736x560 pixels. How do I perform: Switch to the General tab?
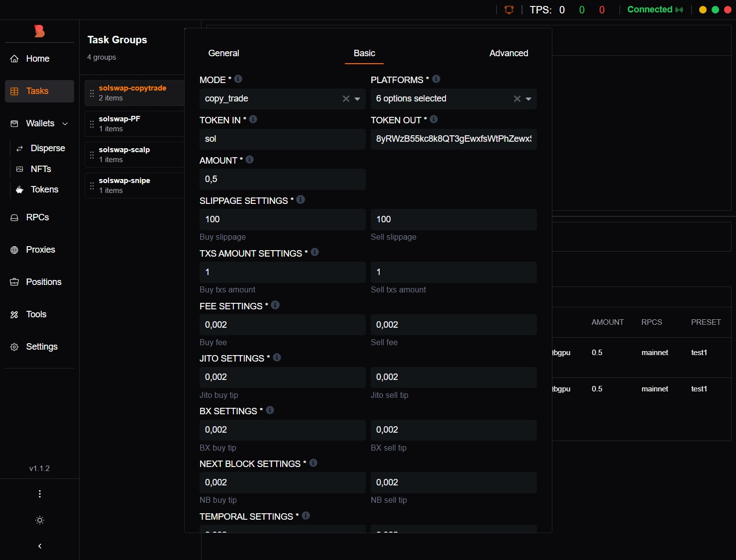pyautogui.click(x=223, y=53)
